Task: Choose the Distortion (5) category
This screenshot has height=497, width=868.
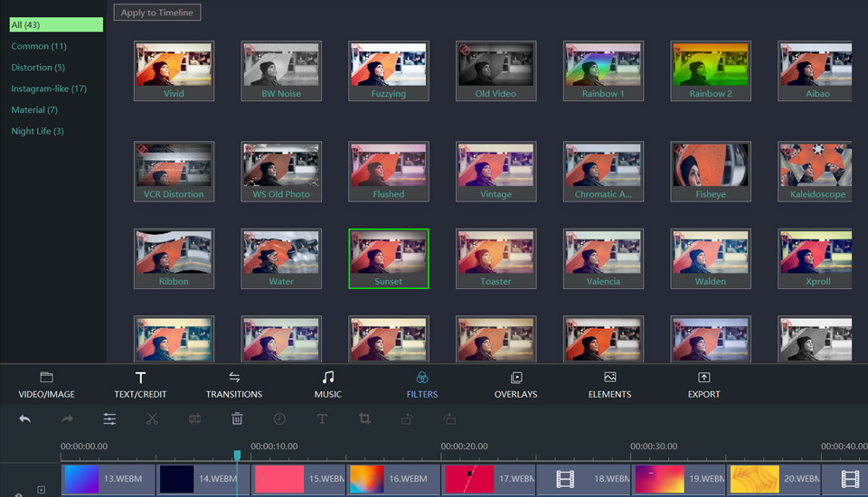Action: [x=38, y=68]
